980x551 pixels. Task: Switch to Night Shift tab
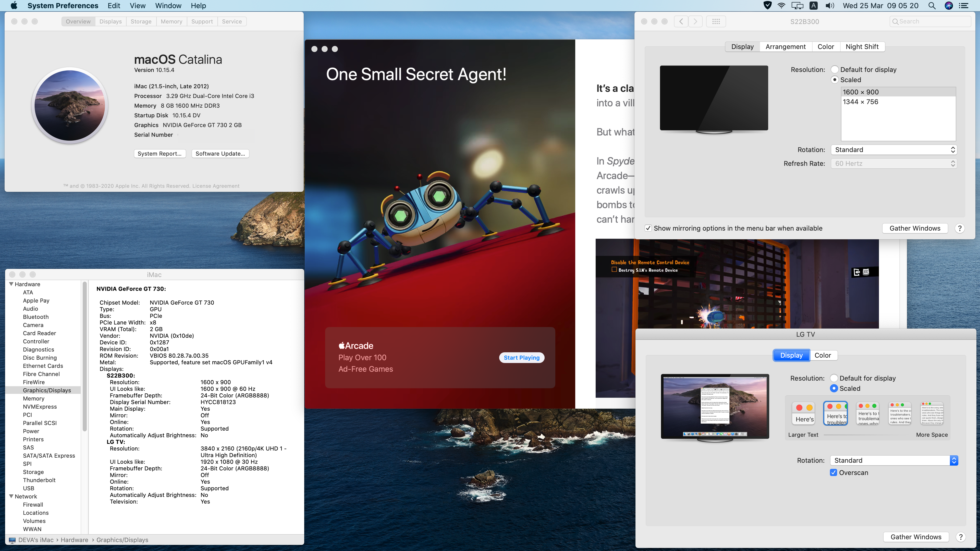point(862,47)
